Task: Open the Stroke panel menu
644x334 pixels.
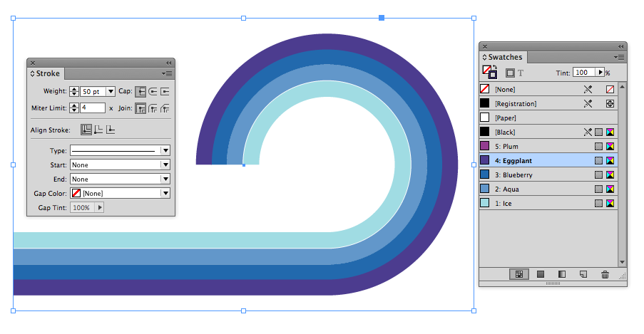Action: point(167,73)
